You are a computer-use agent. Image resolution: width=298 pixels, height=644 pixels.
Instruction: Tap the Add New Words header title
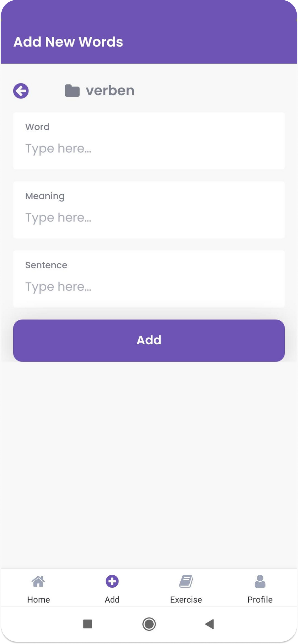click(x=68, y=42)
